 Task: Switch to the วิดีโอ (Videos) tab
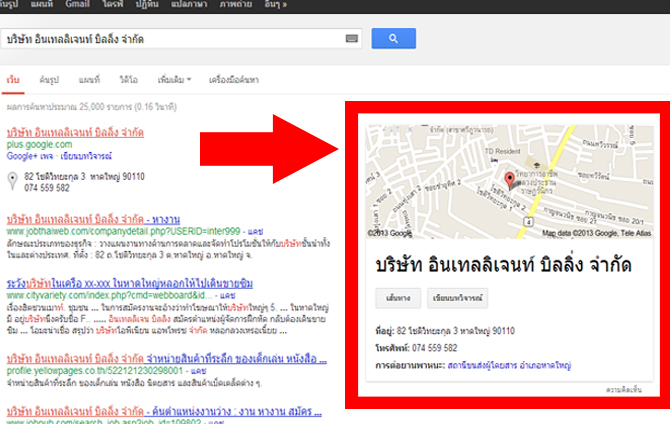coord(129,80)
